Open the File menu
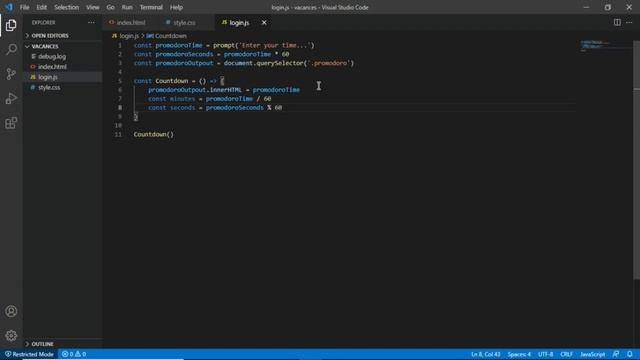The width and height of the screenshot is (640, 360). coord(24,7)
